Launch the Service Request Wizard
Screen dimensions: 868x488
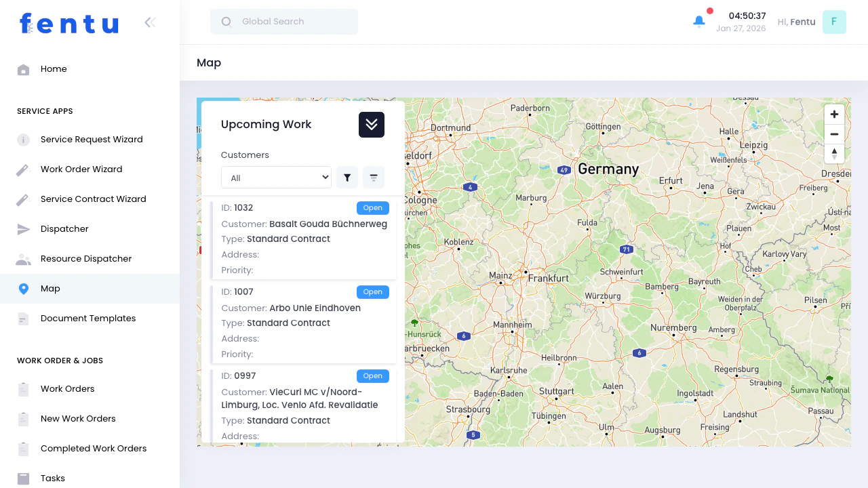coord(92,139)
